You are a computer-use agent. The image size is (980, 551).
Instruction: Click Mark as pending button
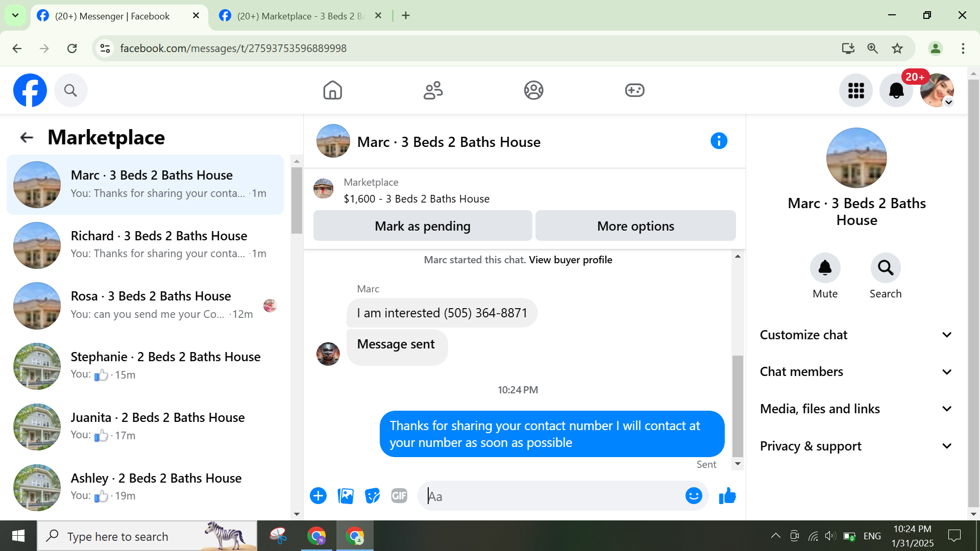tap(423, 226)
